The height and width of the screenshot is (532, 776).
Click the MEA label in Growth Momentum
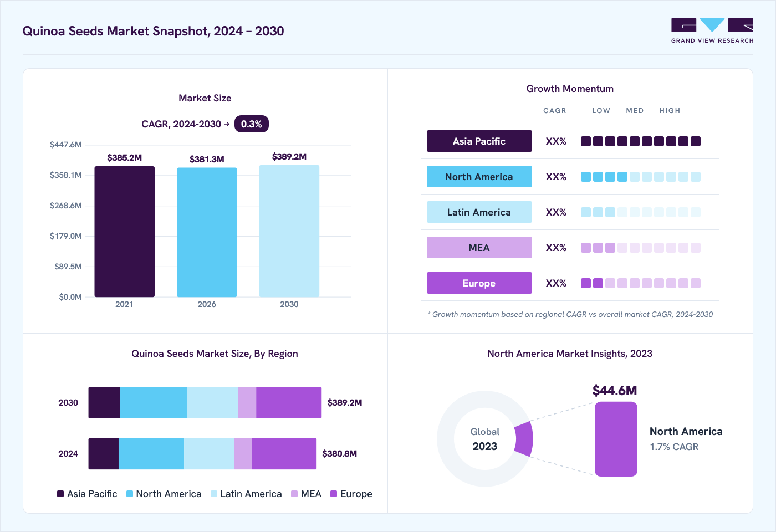(479, 248)
